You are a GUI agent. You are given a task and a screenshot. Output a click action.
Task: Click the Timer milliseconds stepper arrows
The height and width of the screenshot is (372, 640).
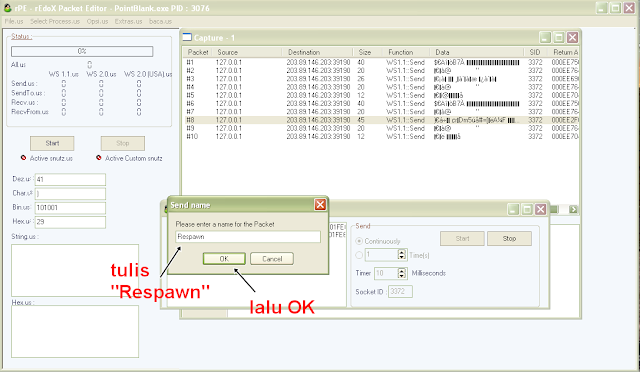tap(402, 273)
